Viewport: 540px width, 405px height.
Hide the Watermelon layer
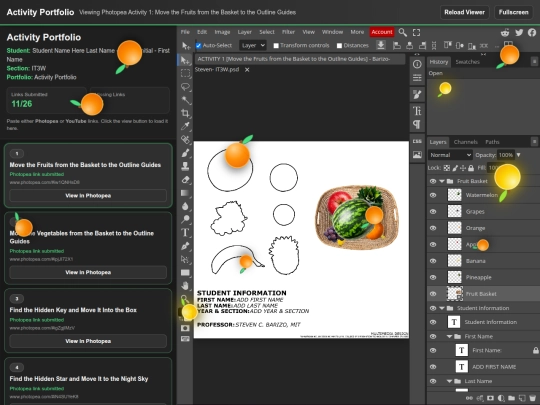(x=433, y=195)
